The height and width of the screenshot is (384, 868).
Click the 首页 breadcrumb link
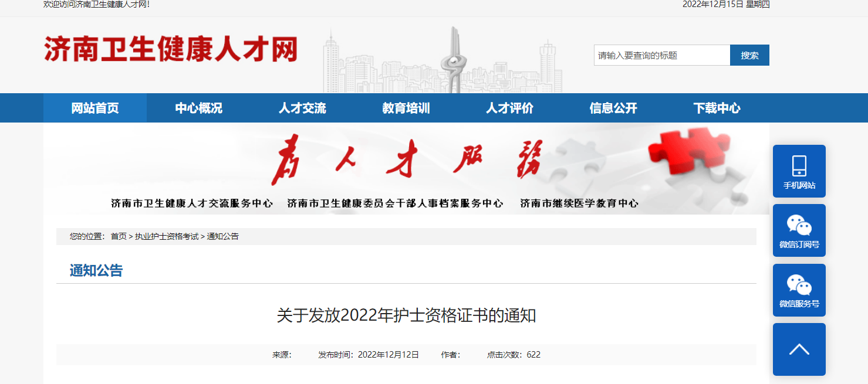119,236
